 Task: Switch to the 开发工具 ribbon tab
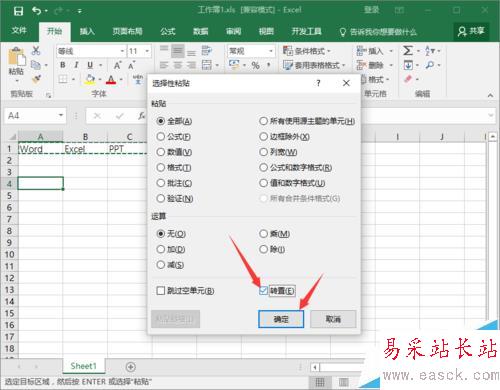306,31
